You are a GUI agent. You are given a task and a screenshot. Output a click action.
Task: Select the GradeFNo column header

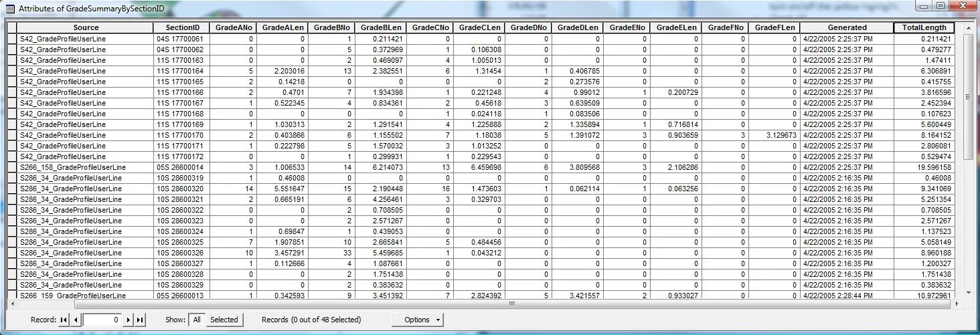click(725, 27)
